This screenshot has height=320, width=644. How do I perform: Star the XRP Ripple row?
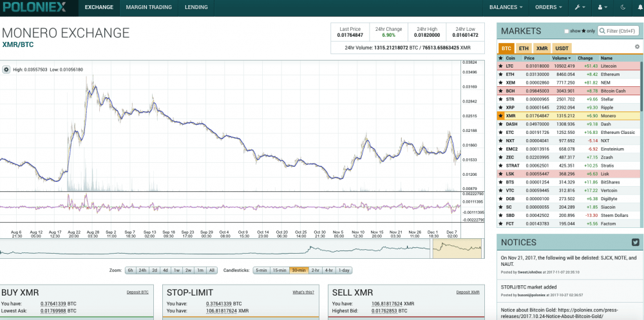(x=500, y=108)
